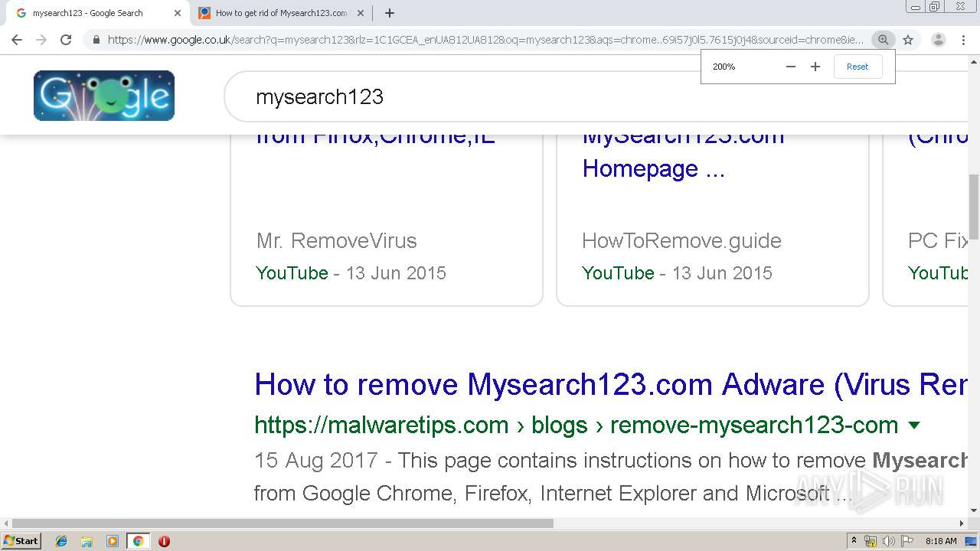Viewport: 980px width, 551px height.
Task: Open the network tray icon
Action: click(871, 541)
